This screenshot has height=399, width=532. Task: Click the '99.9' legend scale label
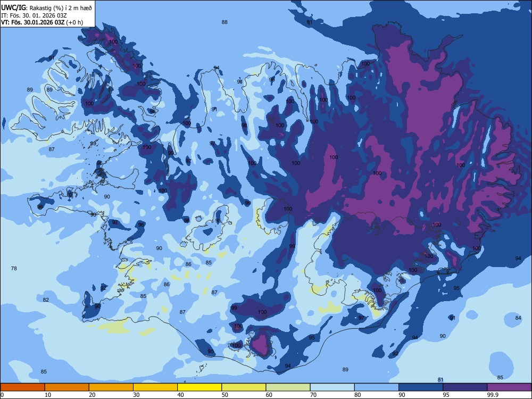tap(493, 395)
